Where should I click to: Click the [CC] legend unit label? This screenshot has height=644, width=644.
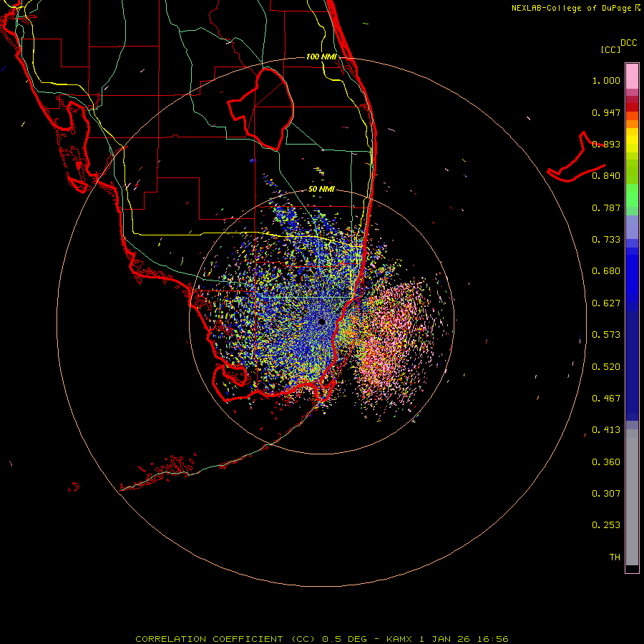[611, 49]
